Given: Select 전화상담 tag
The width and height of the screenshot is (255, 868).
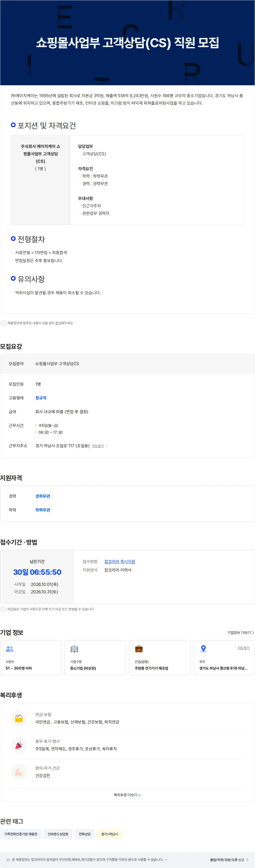Looking at the screenshot, I should 84,834.
